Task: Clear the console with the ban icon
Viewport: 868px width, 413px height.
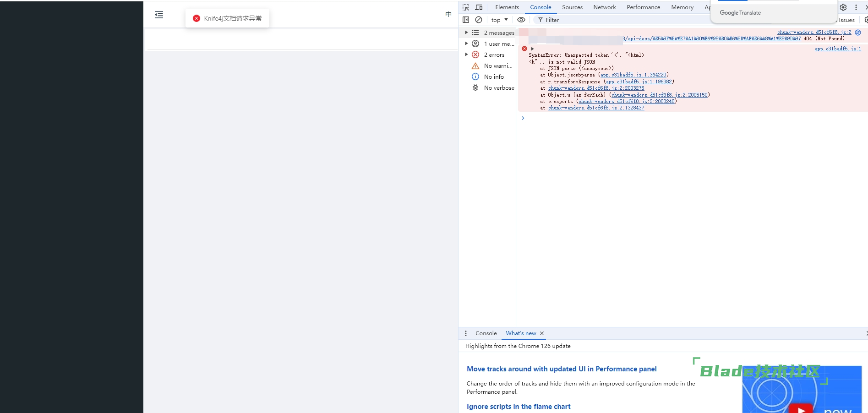Action: [479, 20]
